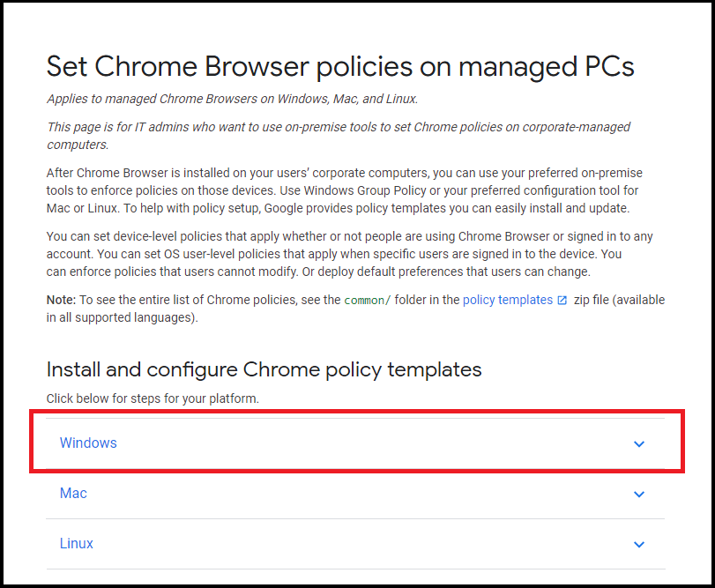
Task: Click the 'Install and configure Chrome policy templates' heading
Action: point(264,369)
